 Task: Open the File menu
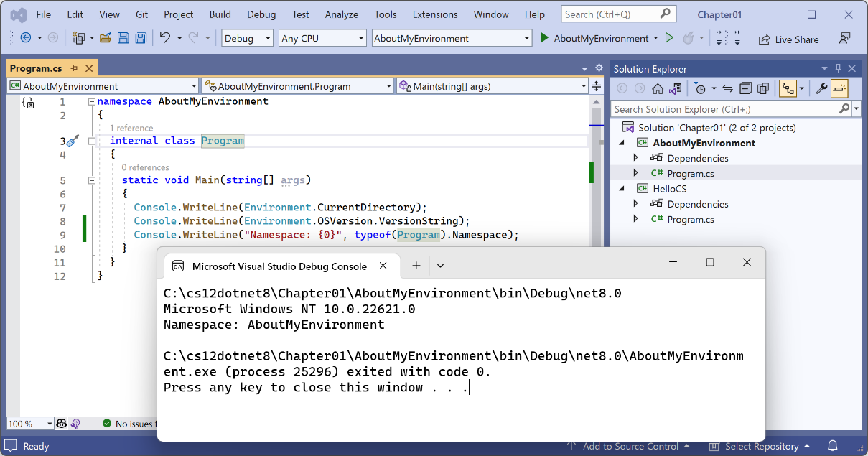point(43,14)
